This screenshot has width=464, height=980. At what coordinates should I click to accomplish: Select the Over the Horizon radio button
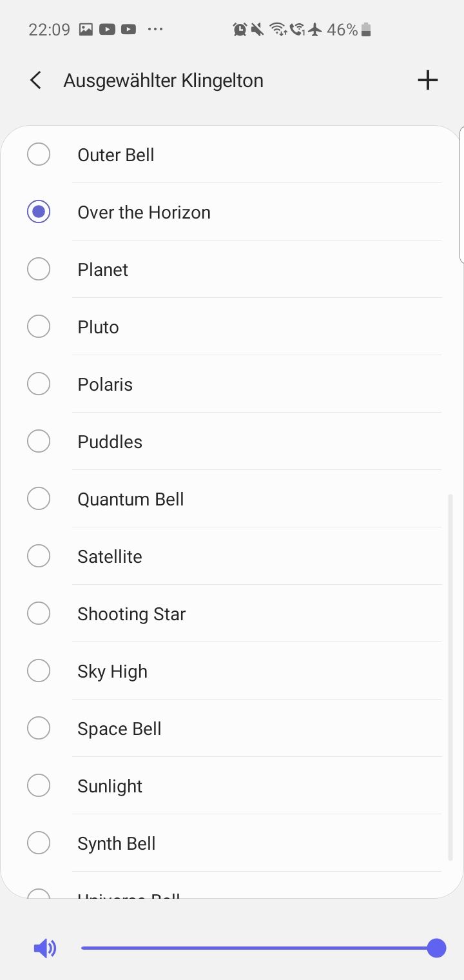[39, 212]
